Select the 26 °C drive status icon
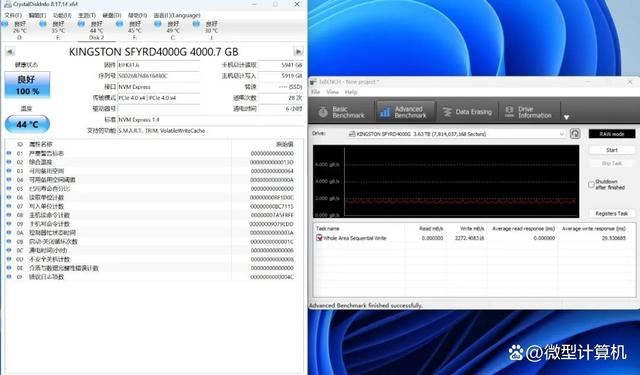 click(5, 24)
